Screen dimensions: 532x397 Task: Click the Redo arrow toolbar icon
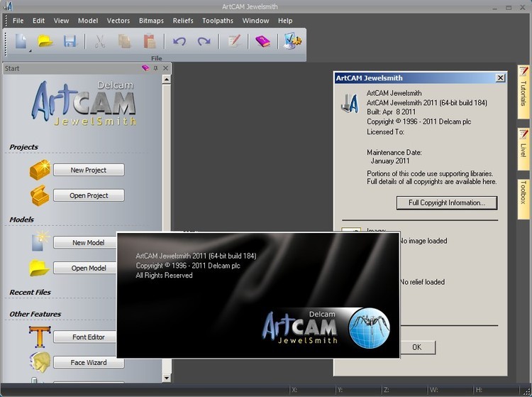(x=204, y=41)
